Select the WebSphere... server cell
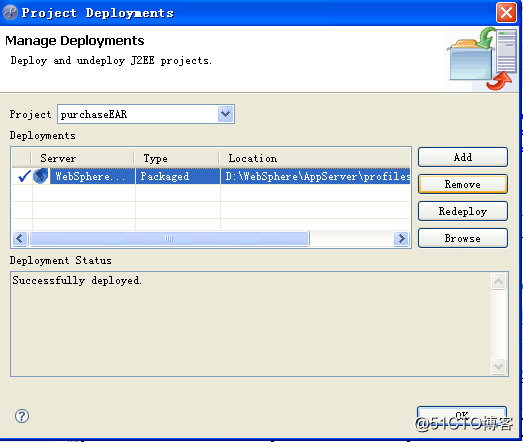The image size is (523, 442). (x=92, y=176)
